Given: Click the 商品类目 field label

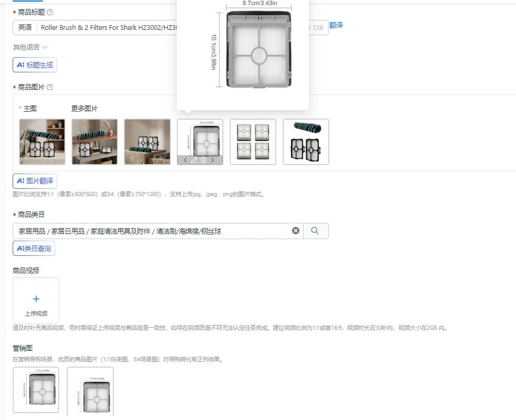Looking at the screenshot, I should 31,214.
